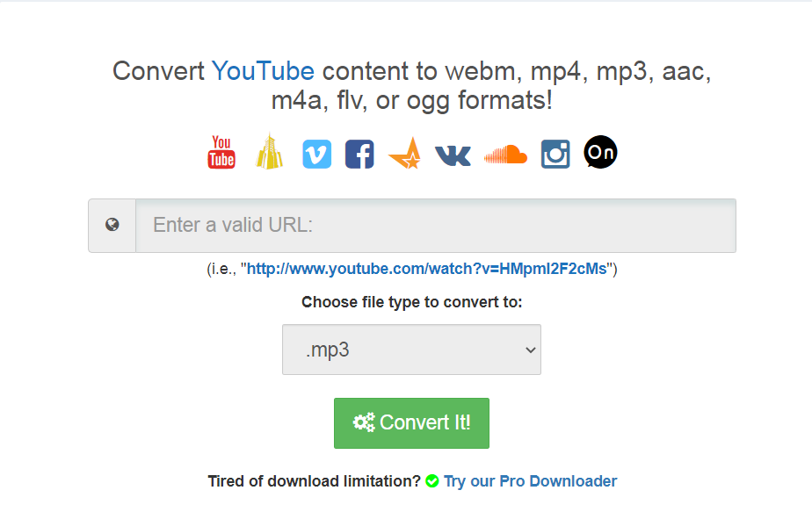Click the Vimeo icon
The width and height of the screenshot is (812, 512).
317,154
